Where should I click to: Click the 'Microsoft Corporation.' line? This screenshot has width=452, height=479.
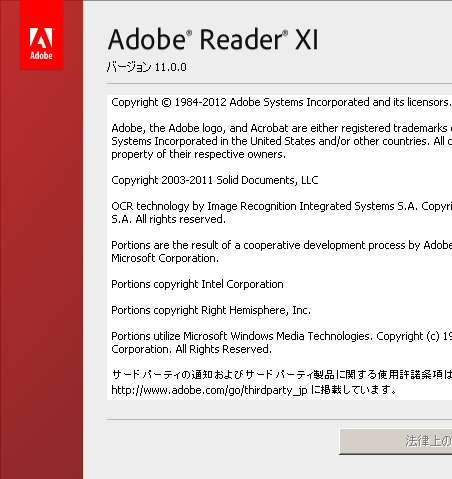pos(165,258)
